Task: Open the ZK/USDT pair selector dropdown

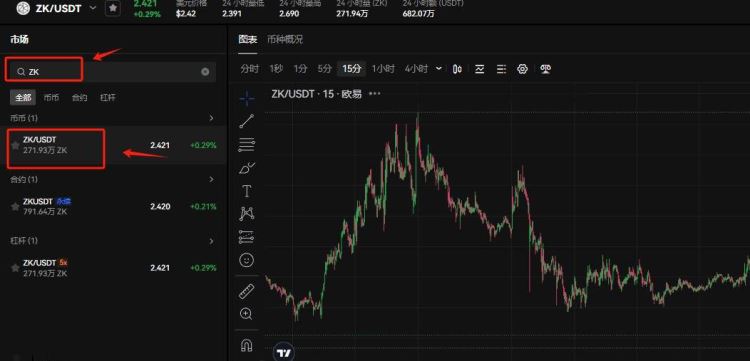Action: point(93,8)
